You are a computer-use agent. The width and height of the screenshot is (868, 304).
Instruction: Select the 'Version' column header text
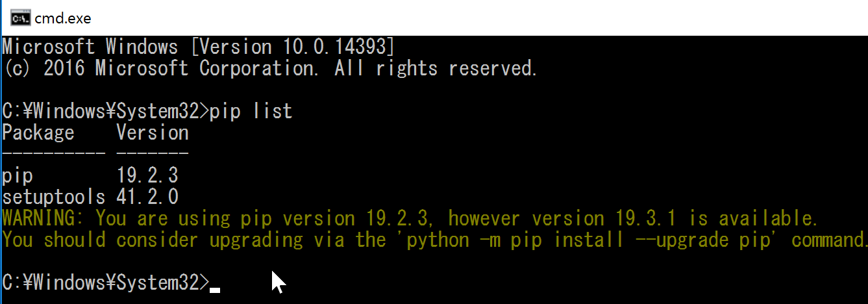pos(153,133)
